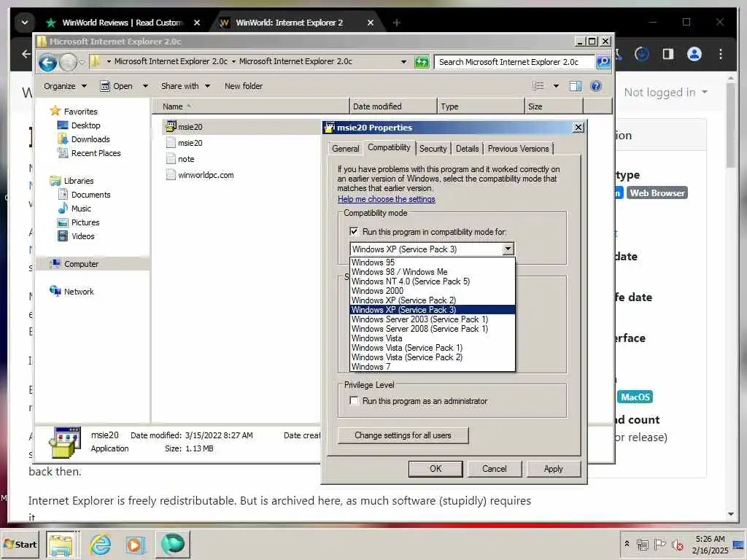Viewport: 747px width, 560px height.
Task: Click Help me choose the settings link
Action: pos(387,199)
